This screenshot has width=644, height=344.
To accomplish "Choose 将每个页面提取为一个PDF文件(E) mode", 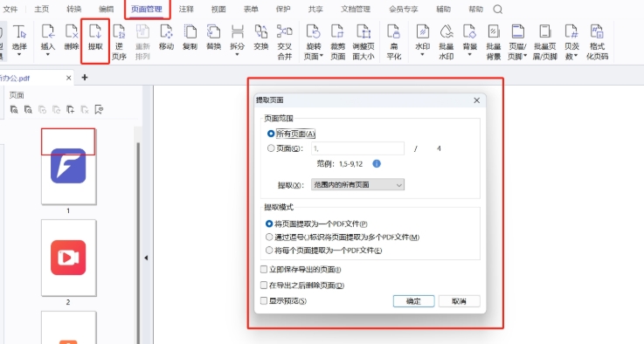I will point(269,250).
